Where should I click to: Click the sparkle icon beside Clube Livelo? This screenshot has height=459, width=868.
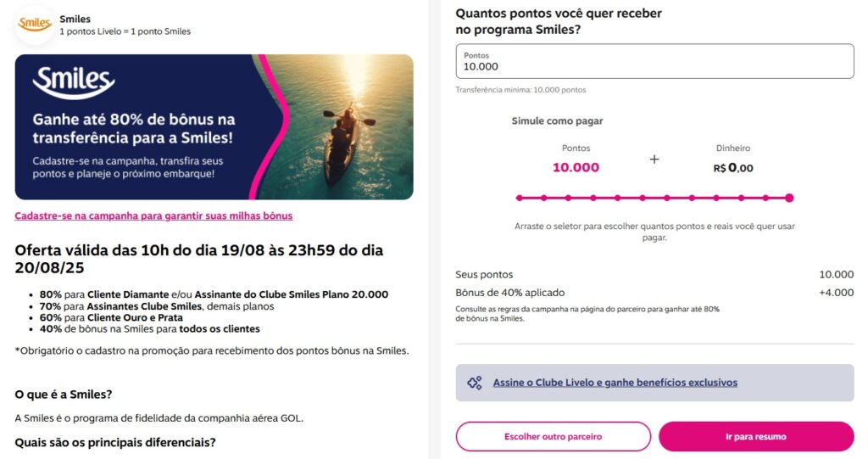[x=475, y=383]
